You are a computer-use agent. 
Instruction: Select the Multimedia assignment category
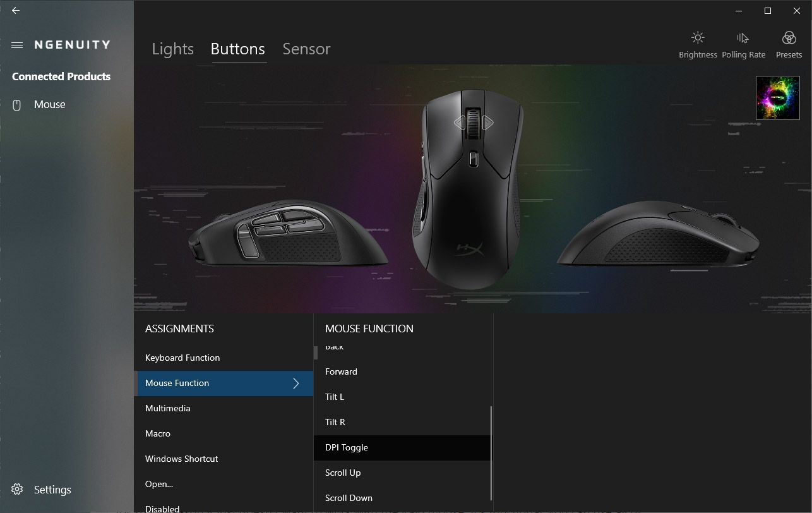[224, 408]
